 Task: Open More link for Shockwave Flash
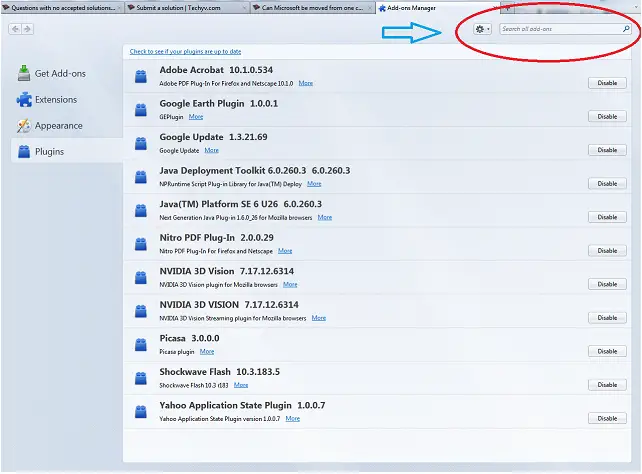point(241,385)
